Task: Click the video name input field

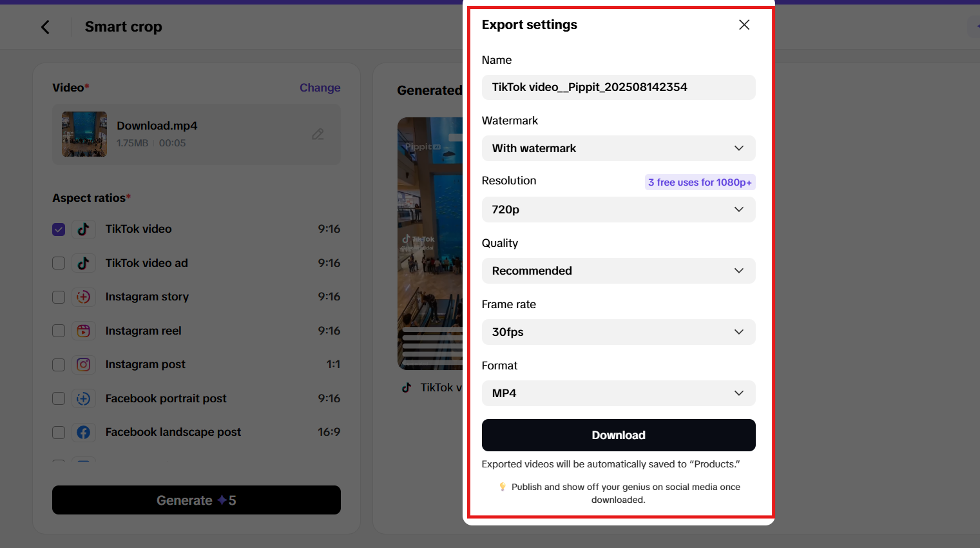Action: pyautogui.click(x=618, y=87)
